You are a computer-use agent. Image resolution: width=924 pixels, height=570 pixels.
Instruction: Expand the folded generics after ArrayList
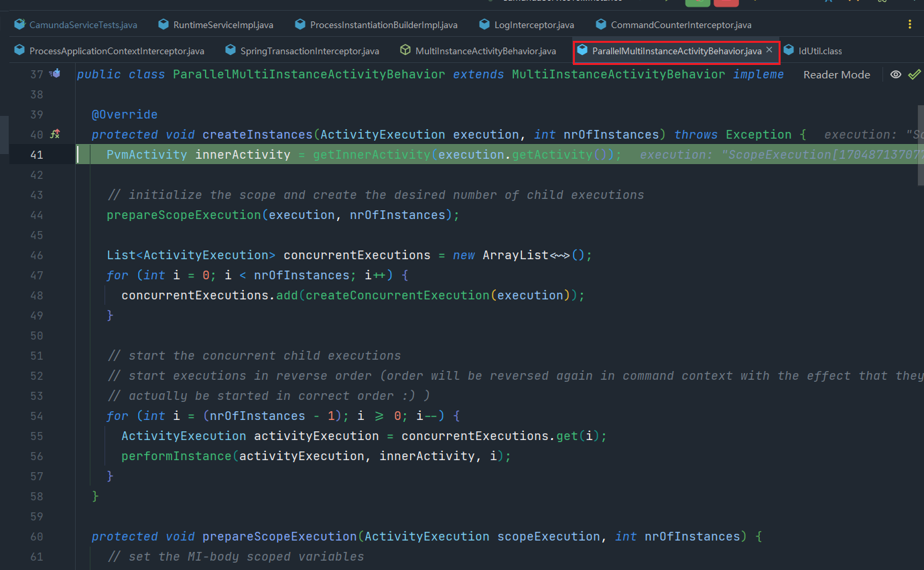click(x=559, y=255)
